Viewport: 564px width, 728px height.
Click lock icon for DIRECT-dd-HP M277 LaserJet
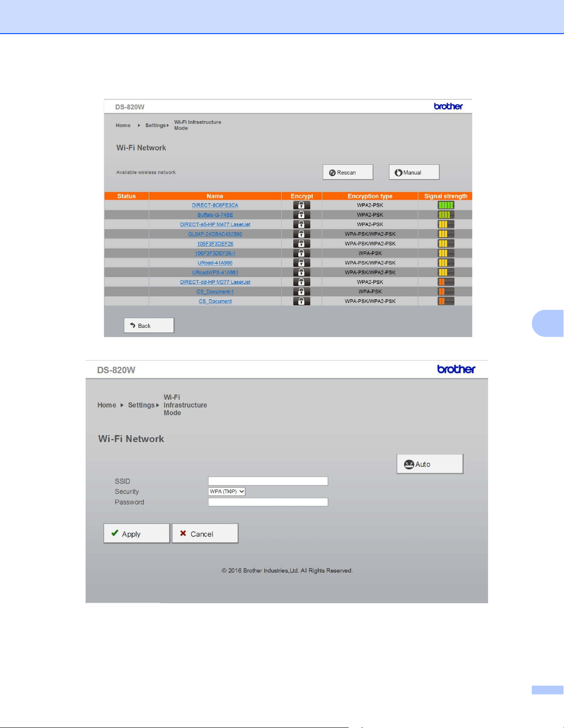pos(302,282)
